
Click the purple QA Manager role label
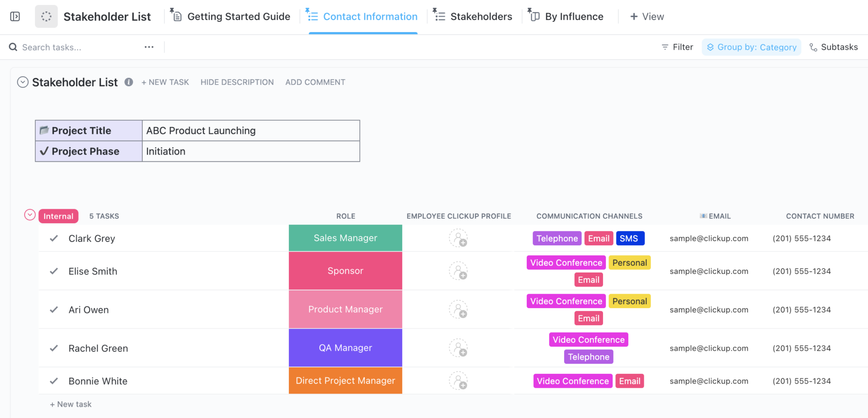coord(345,348)
